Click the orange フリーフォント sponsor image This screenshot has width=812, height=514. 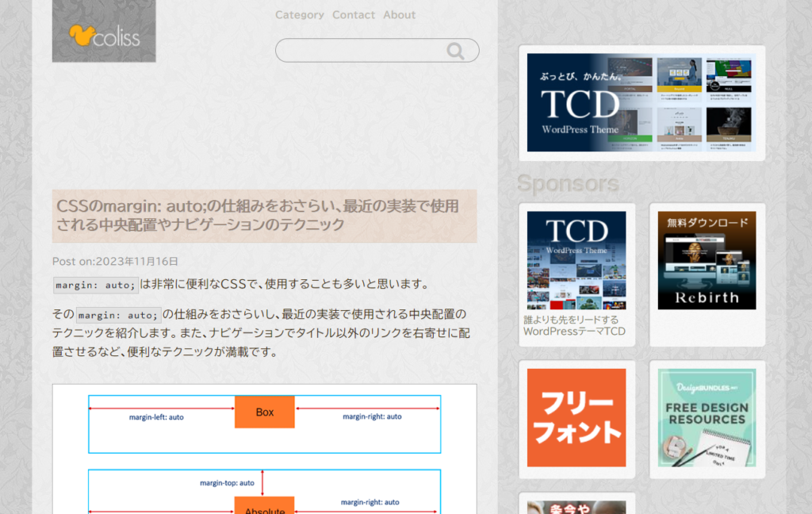click(576, 417)
